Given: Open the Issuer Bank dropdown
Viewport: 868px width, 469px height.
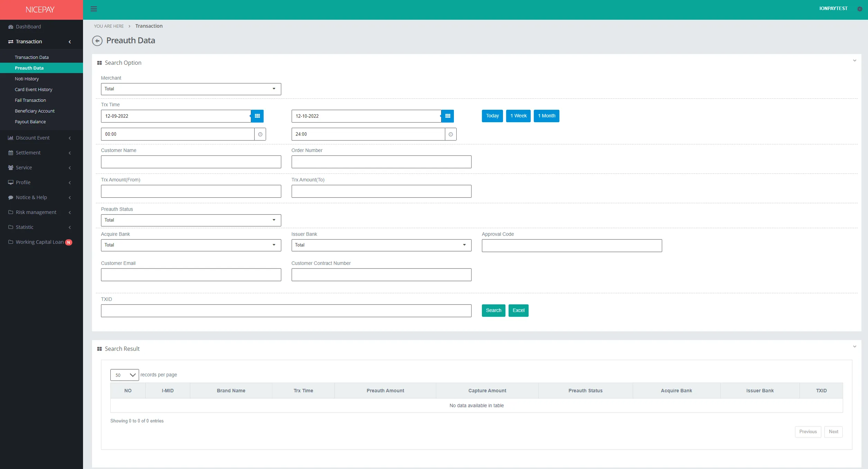Looking at the screenshot, I should pyautogui.click(x=381, y=245).
